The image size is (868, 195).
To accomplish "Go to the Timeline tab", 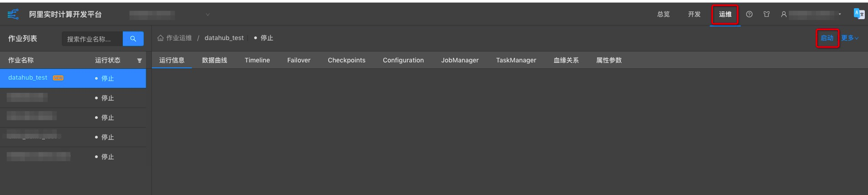I will click(x=257, y=60).
